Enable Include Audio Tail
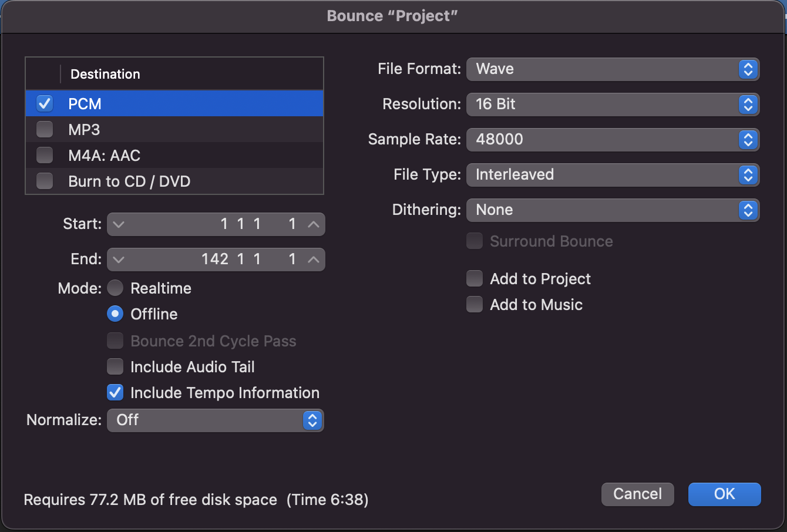Screen dimensions: 787x532 (115, 367)
